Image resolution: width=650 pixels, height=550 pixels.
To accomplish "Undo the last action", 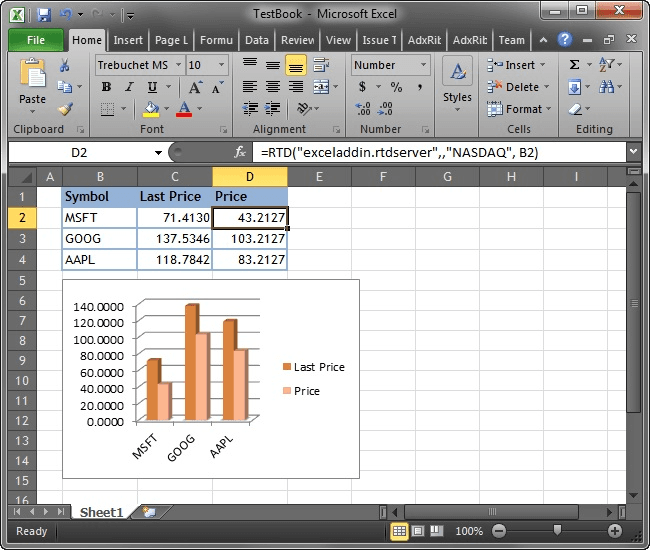I will pos(65,15).
